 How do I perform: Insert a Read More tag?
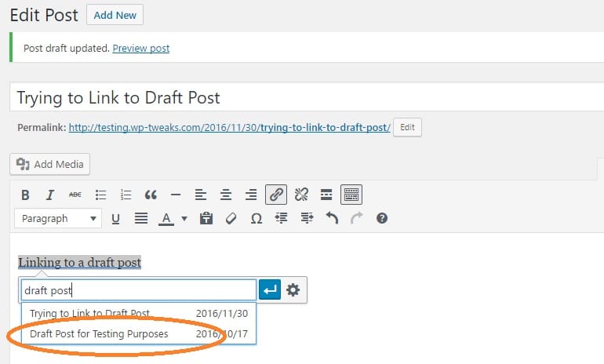(326, 195)
